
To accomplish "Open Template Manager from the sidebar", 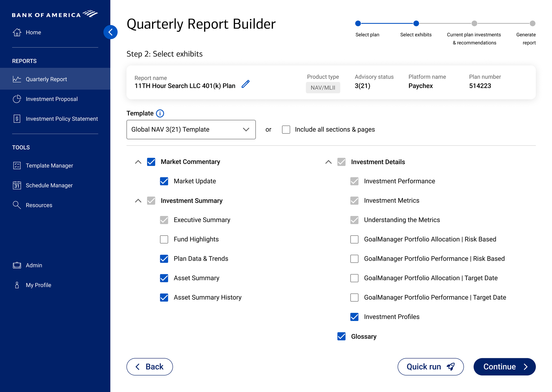I will click(x=49, y=166).
